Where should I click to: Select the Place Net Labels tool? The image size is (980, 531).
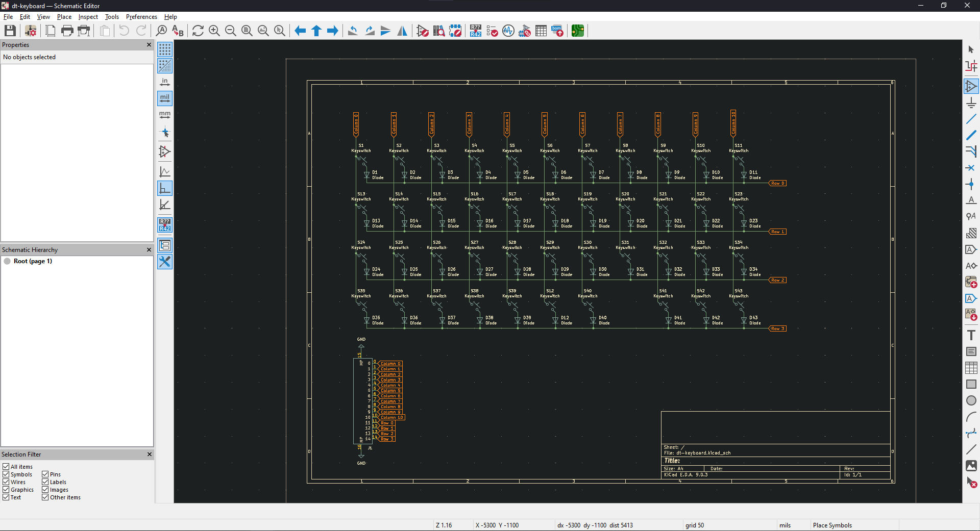click(x=971, y=200)
